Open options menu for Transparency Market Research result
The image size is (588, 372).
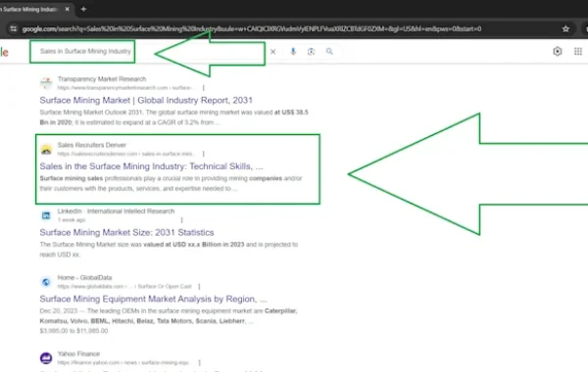204,88
